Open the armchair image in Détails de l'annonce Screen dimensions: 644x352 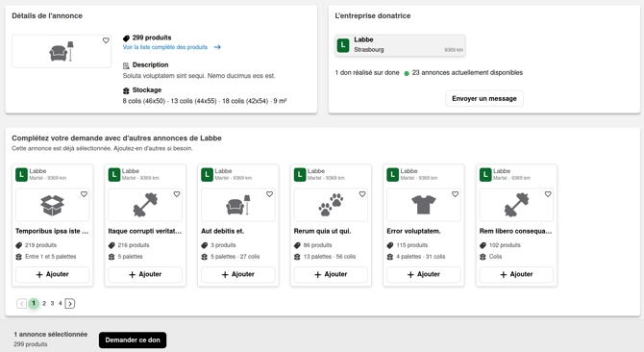(x=62, y=51)
